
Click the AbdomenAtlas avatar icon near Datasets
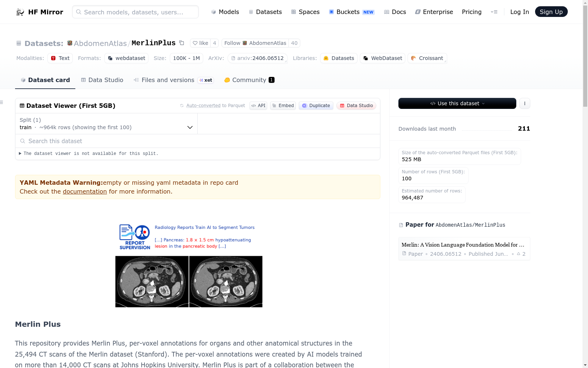pos(70,43)
